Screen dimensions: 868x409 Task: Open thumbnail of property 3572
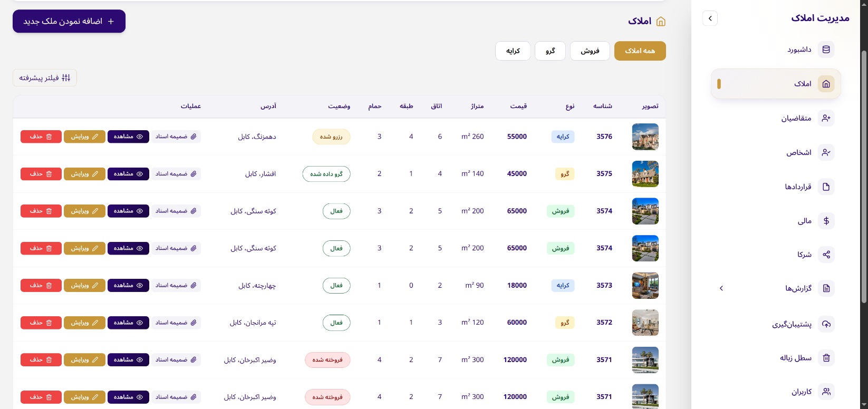point(645,323)
